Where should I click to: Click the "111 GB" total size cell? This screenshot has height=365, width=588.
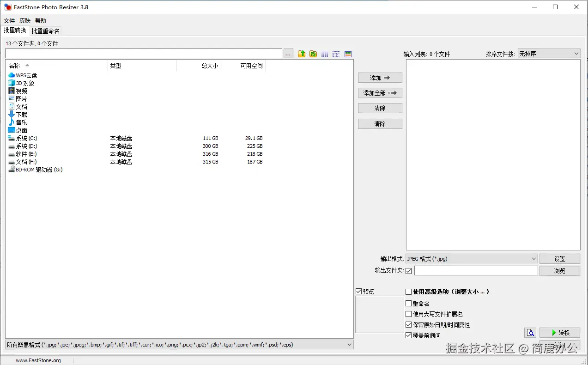[x=210, y=138]
